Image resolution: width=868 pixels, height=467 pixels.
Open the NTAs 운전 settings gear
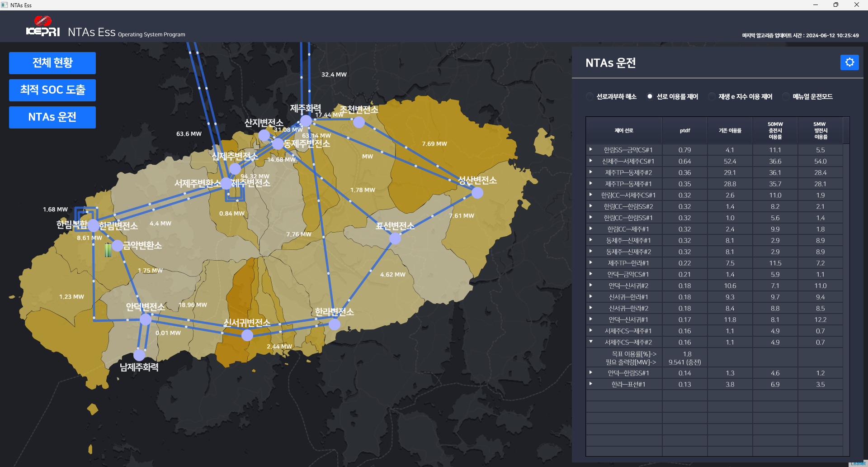click(x=849, y=62)
